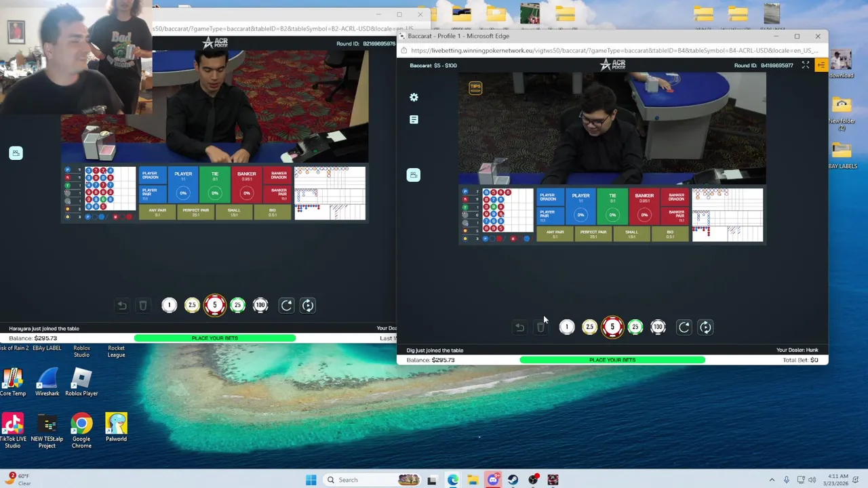Open settings gear in right baccarat window
868x488 pixels.
(414, 97)
